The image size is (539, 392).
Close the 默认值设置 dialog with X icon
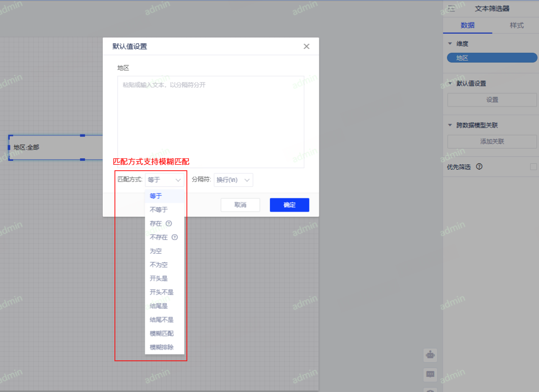point(307,46)
